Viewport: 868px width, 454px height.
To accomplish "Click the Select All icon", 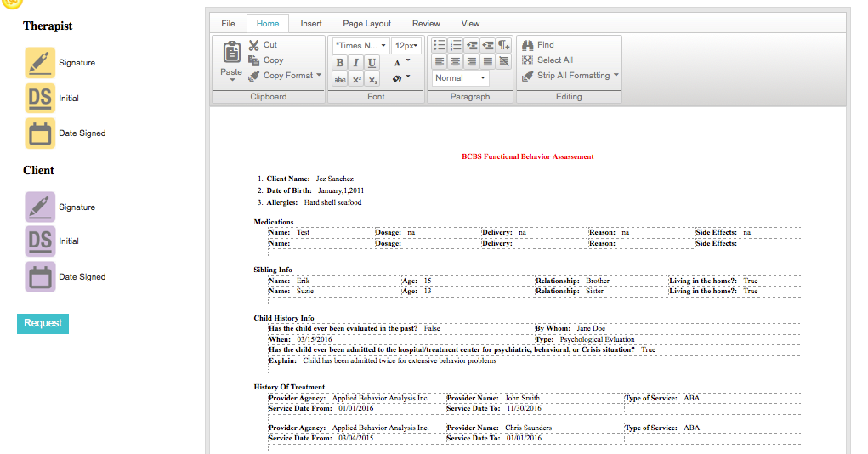I will [x=528, y=60].
